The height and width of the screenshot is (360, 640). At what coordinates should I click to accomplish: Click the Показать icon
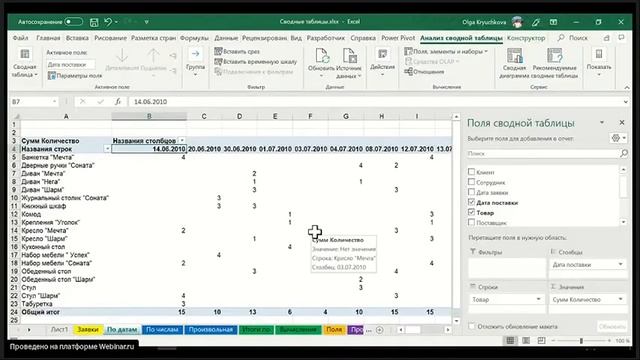point(599,54)
